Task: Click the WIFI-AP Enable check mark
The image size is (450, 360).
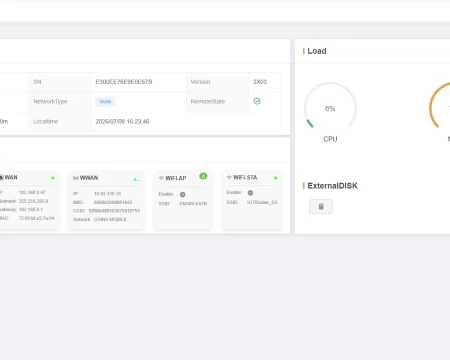Action: click(182, 194)
